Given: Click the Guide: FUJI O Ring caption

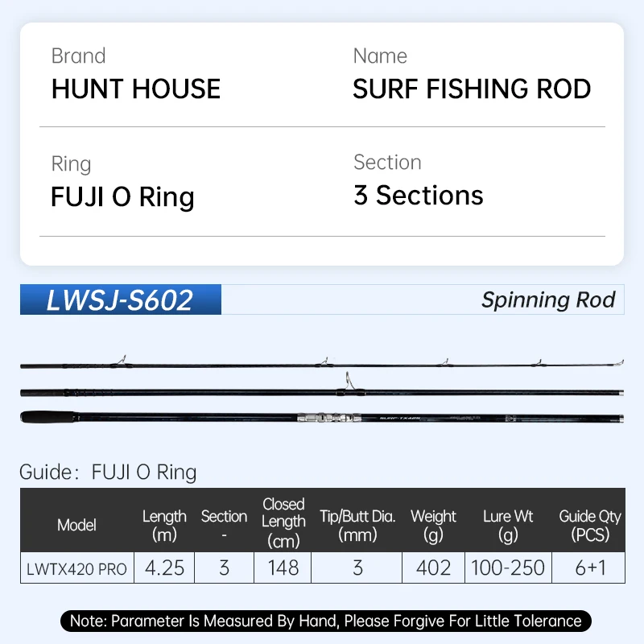Looking at the screenshot, I should (x=108, y=472).
